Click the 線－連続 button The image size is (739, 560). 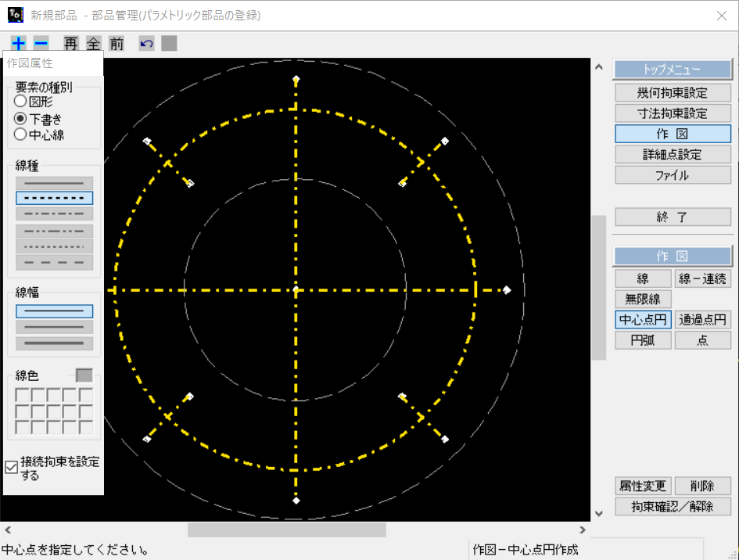[x=702, y=278]
